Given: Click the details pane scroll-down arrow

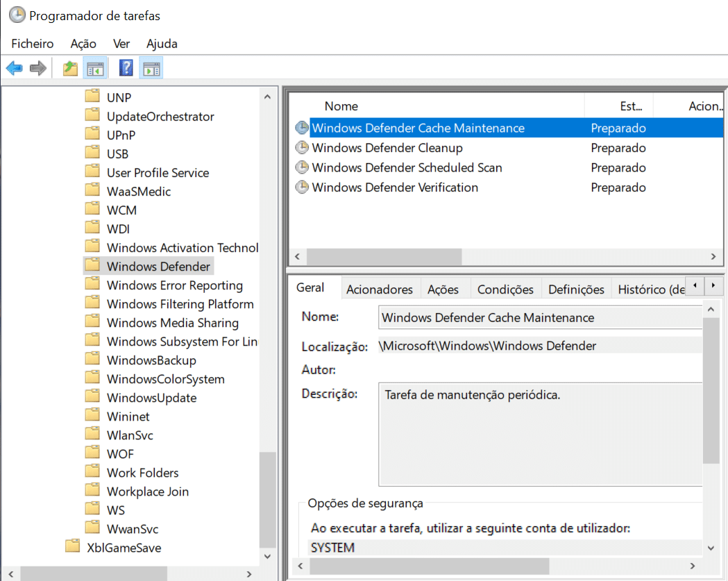Looking at the screenshot, I should coord(711,548).
